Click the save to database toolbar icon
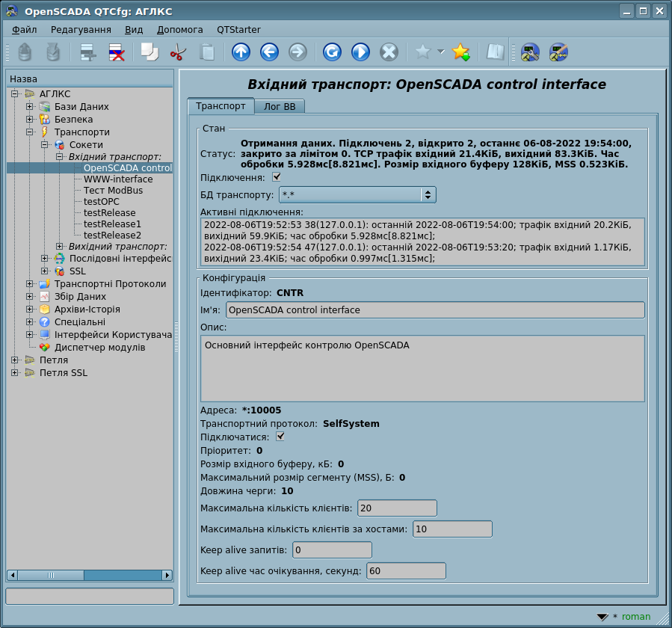This screenshot has height=628, width=672. click(53, 52)
